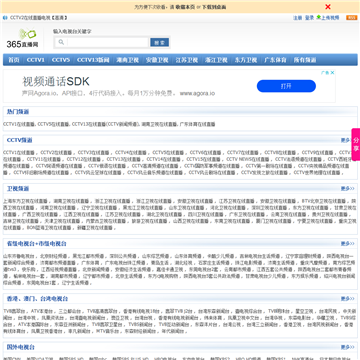Open CCTV3在线直播 in the CCTV频道 list
This screenshot has height=360, width=360.
94,153
